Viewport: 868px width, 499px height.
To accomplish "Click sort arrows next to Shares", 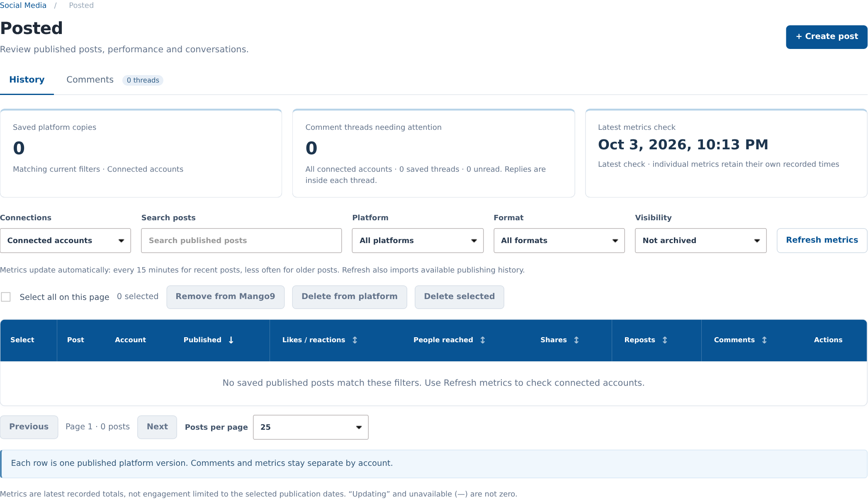I will pyautogui.click(x=576, y=340).
